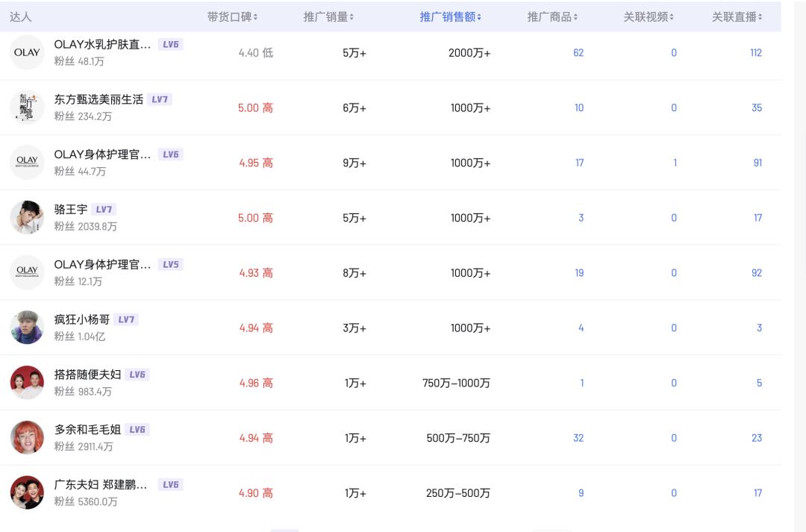Open 32 promoted products of 多余和毛毛姐
This screenshot has height=532, width=806.
(x=578, y=438)
